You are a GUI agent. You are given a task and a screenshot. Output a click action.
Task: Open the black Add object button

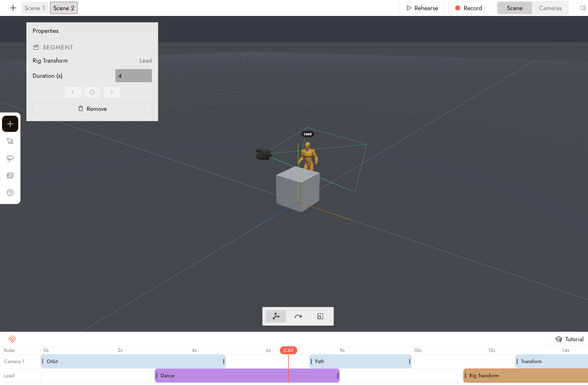(x=10, y=124)
